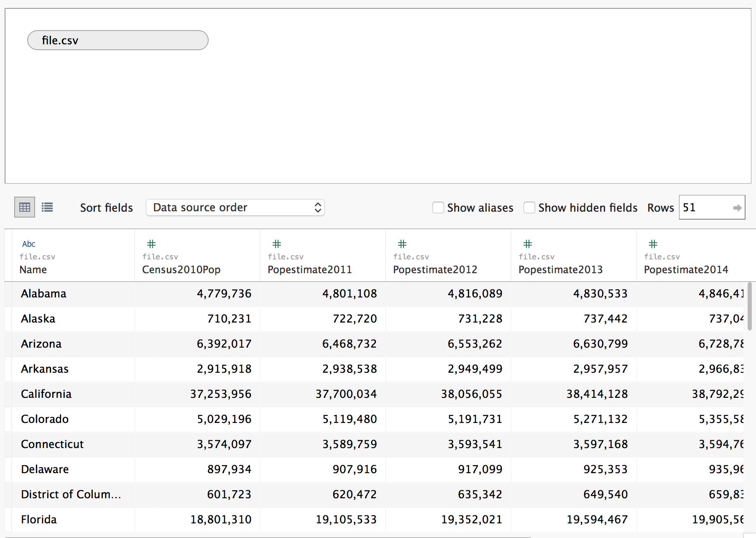Click the Abc data type icon for Name
Image resolution: width=756 pixels, height=538 pixels.
click(x=28, y=244)
